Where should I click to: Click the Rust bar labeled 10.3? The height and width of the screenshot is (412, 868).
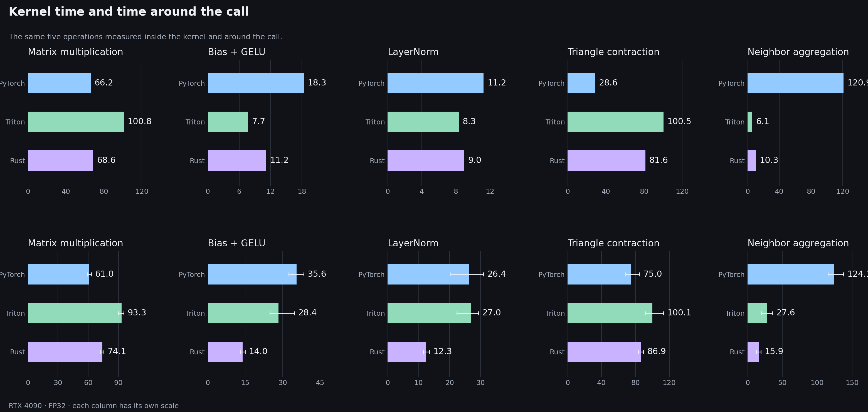[752, 160]
